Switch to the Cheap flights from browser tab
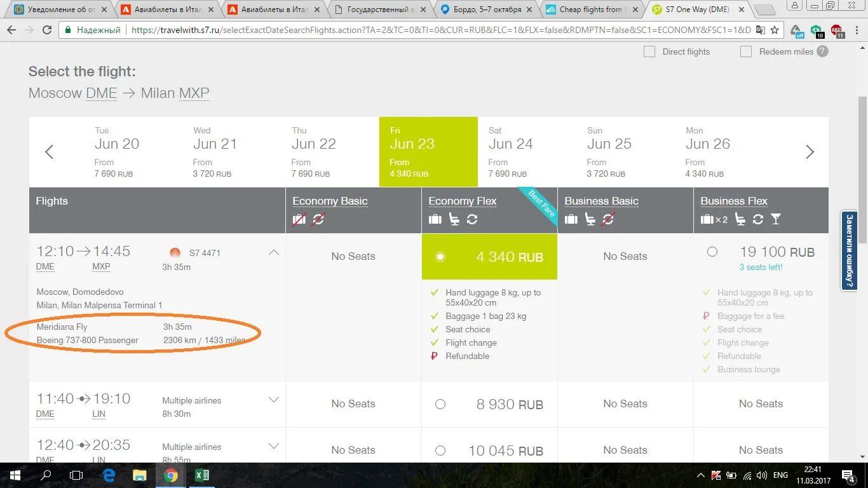 click(590, 10)
